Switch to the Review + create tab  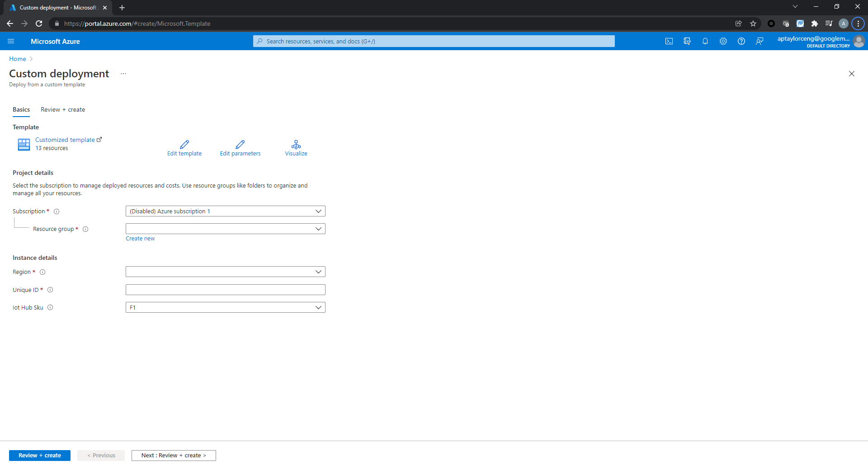[63, 109]
